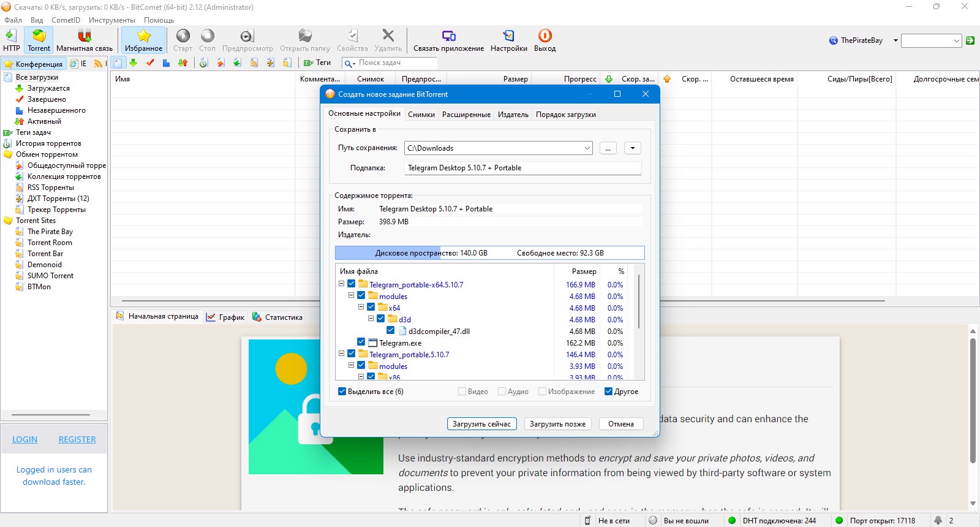Viewport: 980px width, 527px height.
Task: Click the file list vertical scrollbar
Action: [x=639, y=301]
